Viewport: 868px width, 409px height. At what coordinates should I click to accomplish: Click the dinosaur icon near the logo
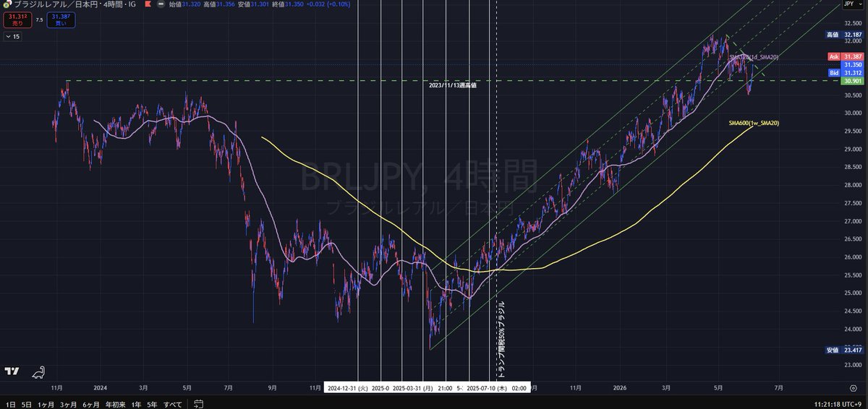click(39, 371)
